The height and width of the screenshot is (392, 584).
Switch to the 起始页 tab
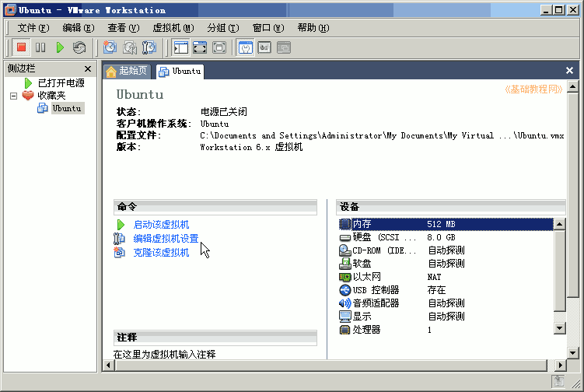pyautogui.click(x=127, y=71)
